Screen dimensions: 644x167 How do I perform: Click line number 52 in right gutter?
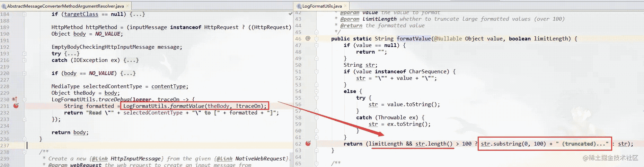[x=298, y=78]
